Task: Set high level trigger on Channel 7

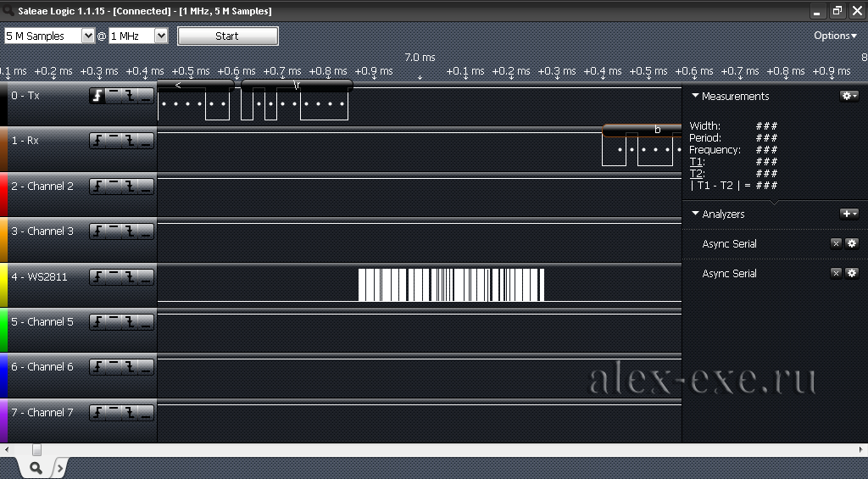Action: pos(114,413)
